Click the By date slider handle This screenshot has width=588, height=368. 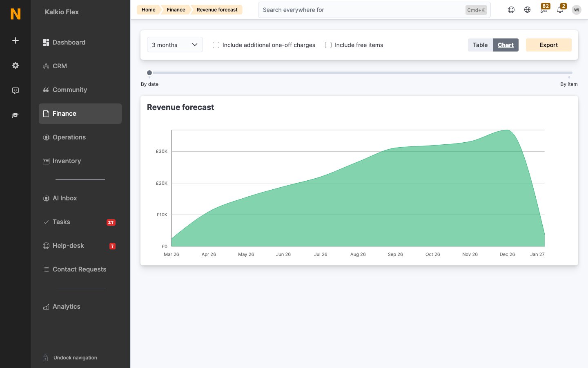[x=149, y=73]
